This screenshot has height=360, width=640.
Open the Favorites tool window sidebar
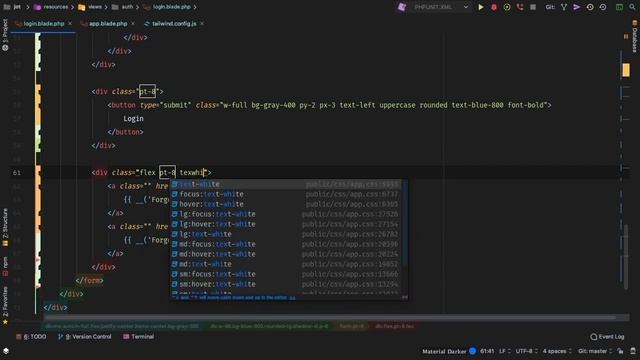coord(5,305)
